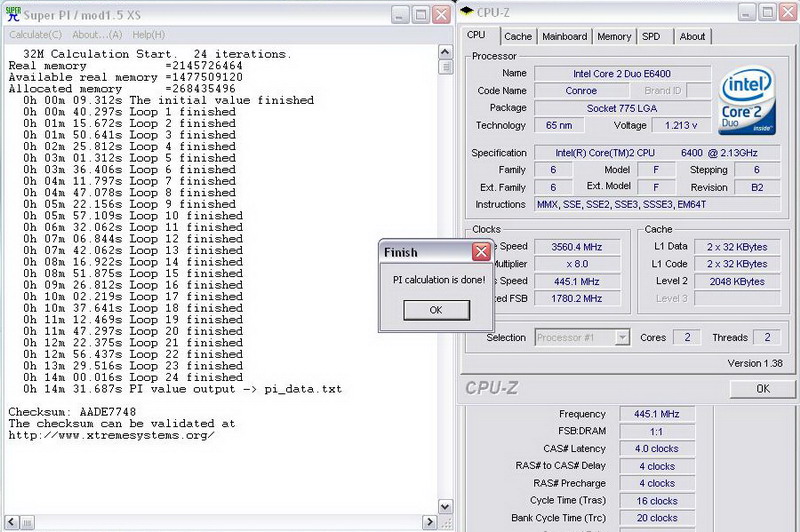The width and height of the screenshot is (800, 532).
Task: Click the Bank Cycle Time value 20 clocks
Action: pyautogui.click(x=657, y=518)
